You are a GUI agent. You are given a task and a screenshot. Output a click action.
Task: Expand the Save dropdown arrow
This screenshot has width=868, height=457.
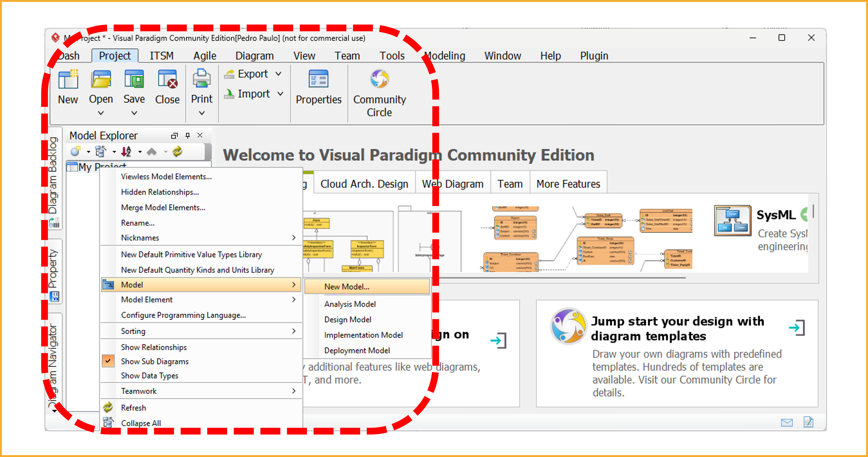pos(134,113)
